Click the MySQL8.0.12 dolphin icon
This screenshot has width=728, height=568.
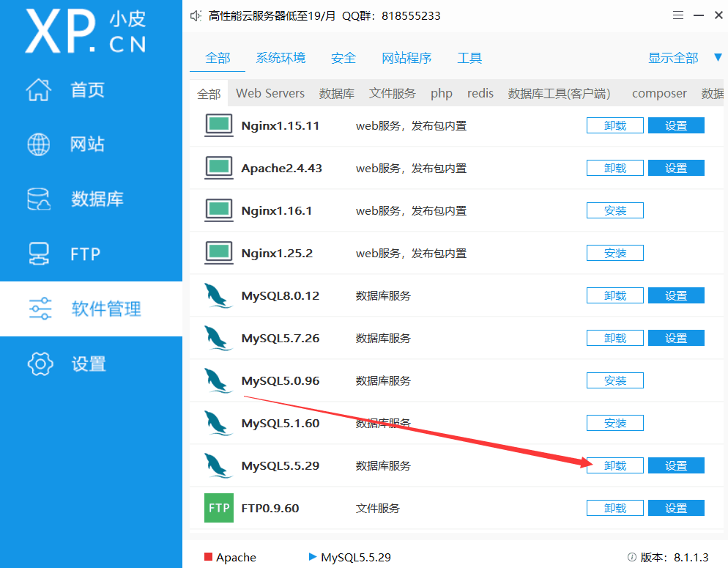click(x=218, y=295)
